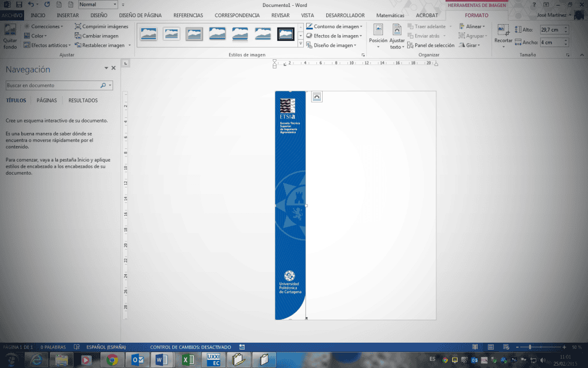Expand the picture styles gallery More button
588x368 pixels.
pyautogui.click(x=300, y=44)
